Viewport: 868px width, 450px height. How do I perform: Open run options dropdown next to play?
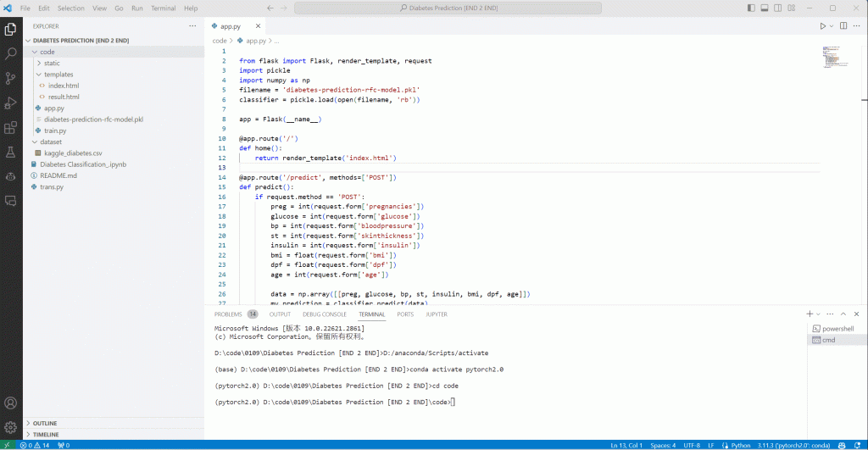(x=832, y=26)
